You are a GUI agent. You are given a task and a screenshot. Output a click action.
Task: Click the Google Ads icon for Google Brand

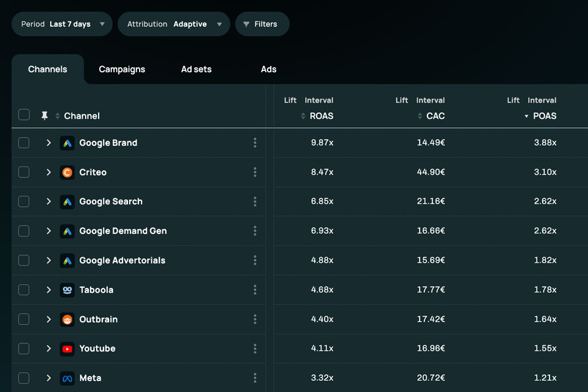67,143
